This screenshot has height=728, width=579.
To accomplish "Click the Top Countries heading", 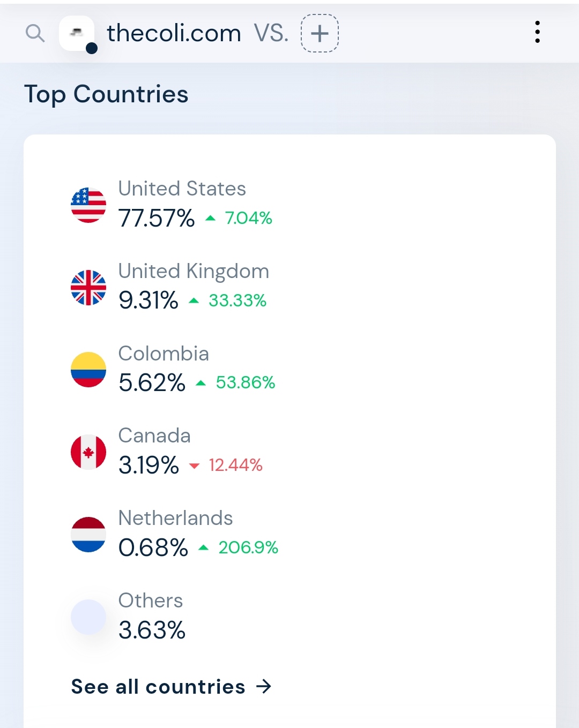I will pos(106,94).
